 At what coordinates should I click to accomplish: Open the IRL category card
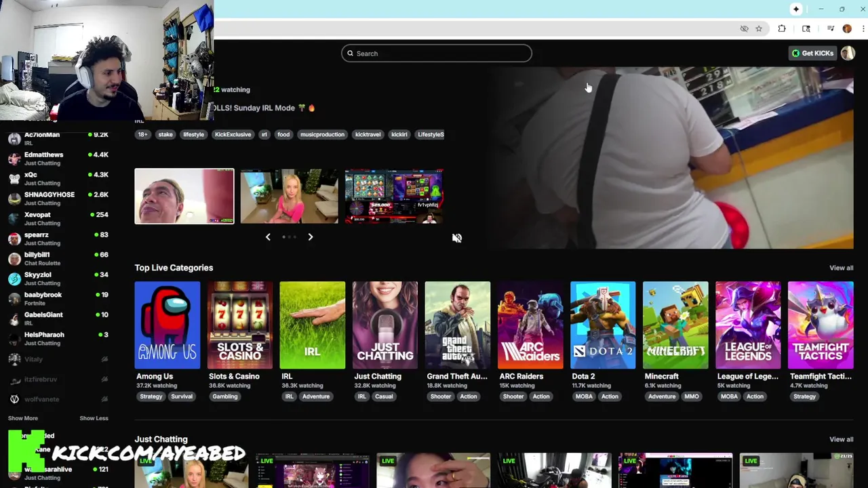313,325
